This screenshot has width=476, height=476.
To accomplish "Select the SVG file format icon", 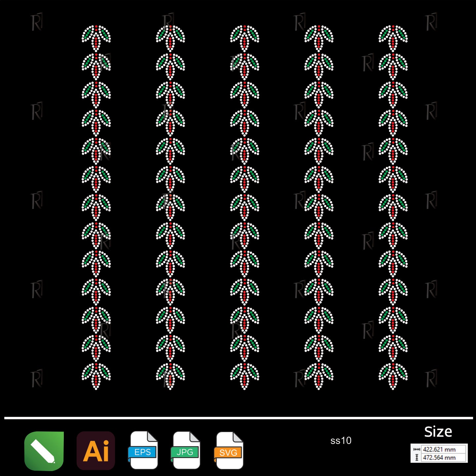I will 229,451.
